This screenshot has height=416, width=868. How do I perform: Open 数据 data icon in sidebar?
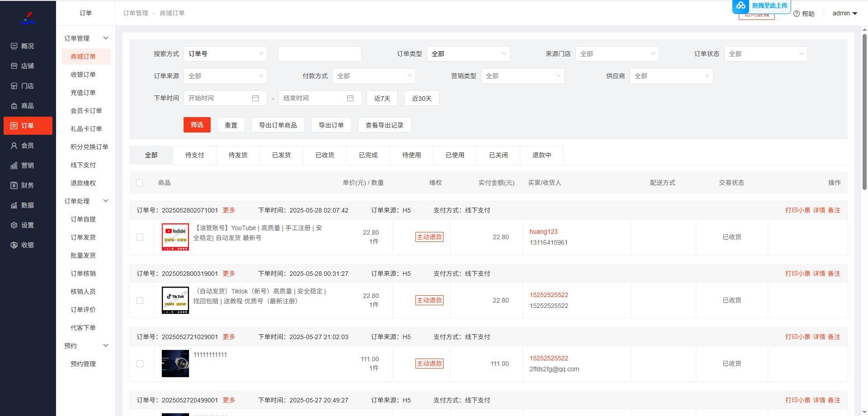point(14,205)
